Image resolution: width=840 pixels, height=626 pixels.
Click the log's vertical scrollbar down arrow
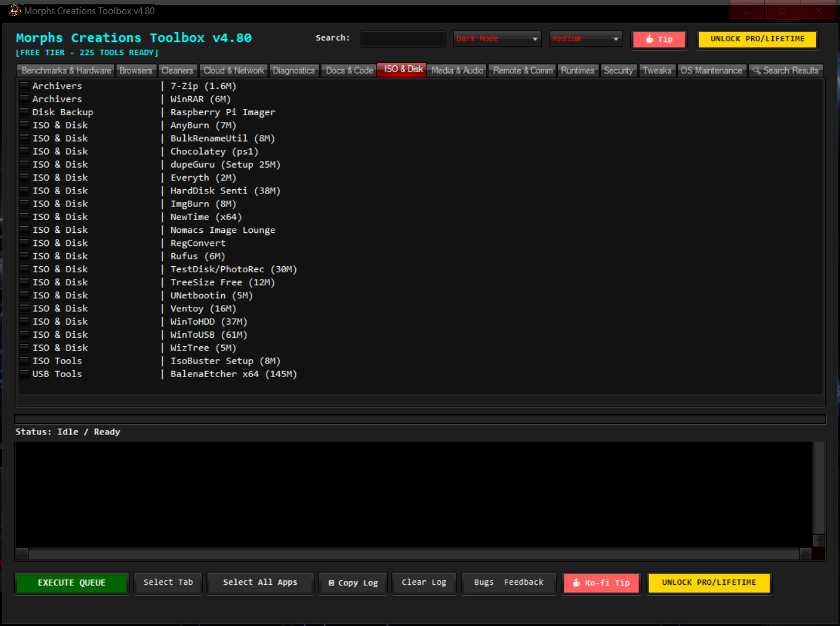[x=818, y=540]
